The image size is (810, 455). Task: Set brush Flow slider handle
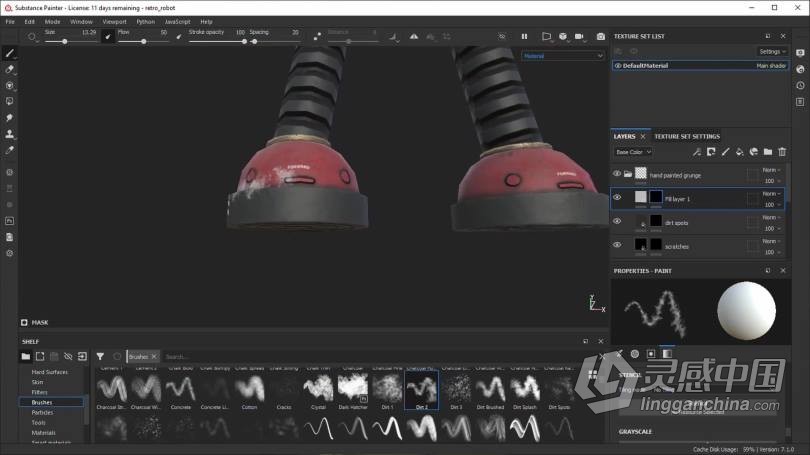(144, 41)
